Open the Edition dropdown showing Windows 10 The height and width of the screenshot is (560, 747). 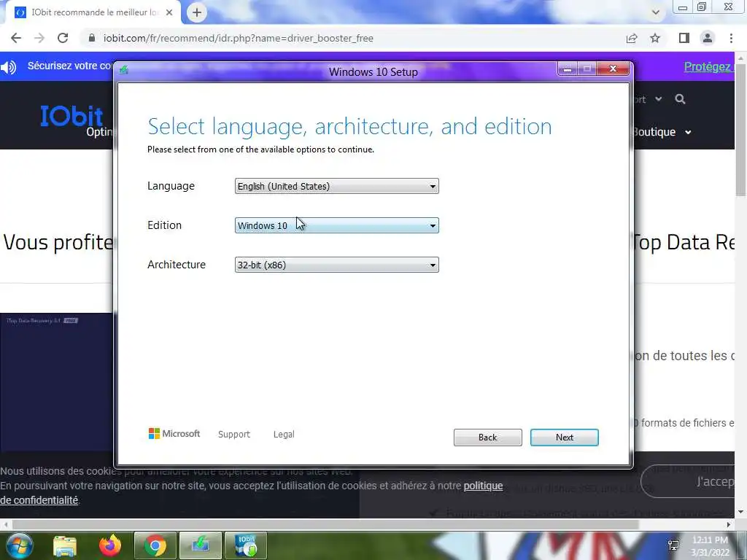(336, 226)
